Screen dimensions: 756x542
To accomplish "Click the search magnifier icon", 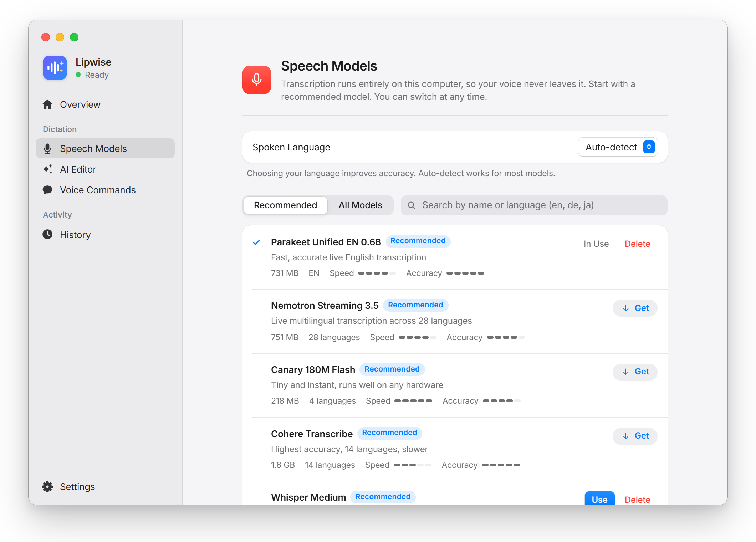I will pyautogui.click(x=412, y=205).
